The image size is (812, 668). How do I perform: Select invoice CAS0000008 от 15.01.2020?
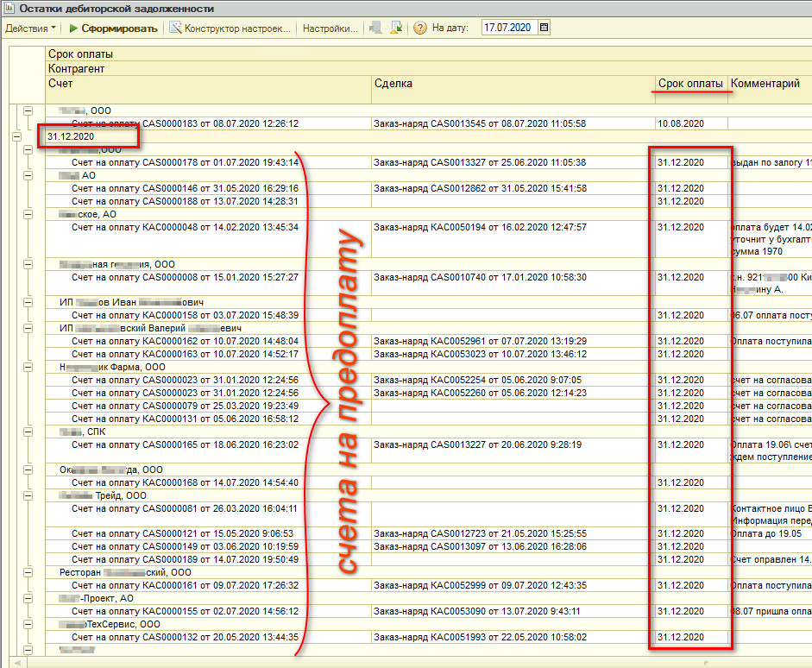(x=185, y=278)
